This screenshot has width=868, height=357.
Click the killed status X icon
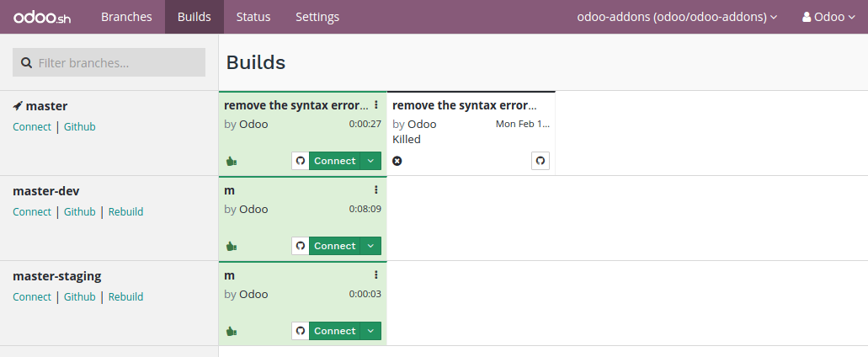(x=397, y=161)
